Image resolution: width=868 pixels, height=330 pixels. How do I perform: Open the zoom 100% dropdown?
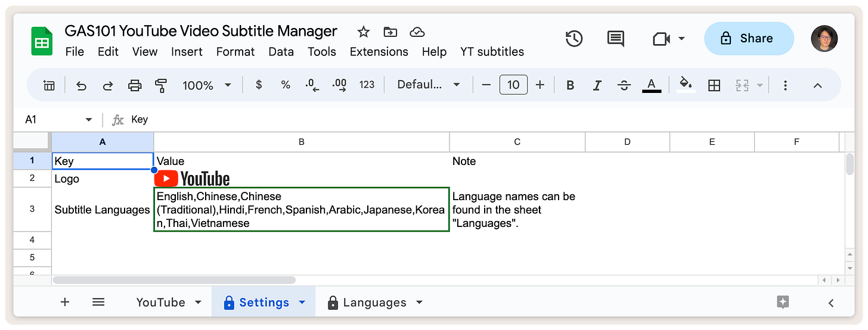pyautogui.click(x=207, y=85)
